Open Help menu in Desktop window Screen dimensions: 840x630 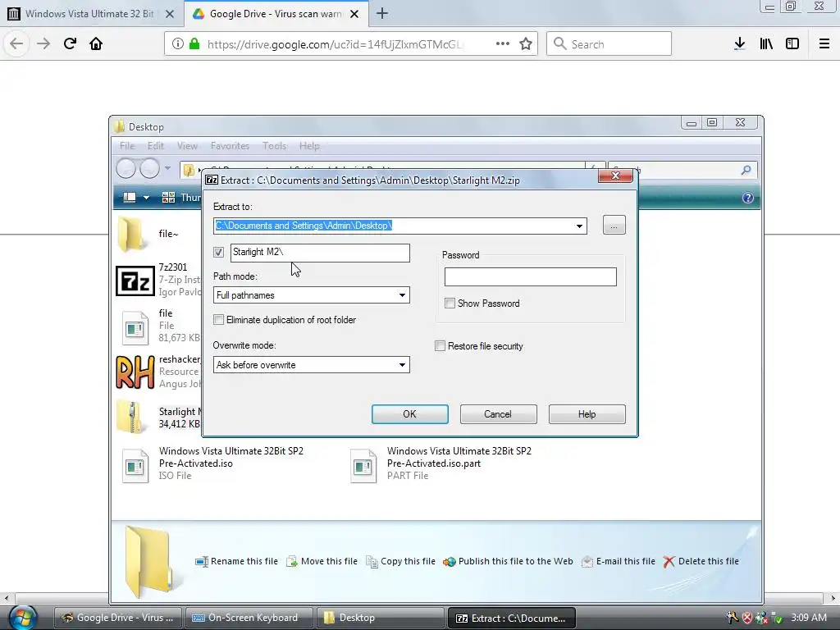tap(309, 146)
